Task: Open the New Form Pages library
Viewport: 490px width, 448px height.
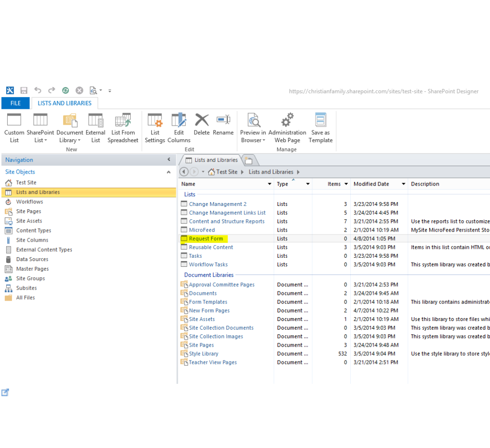Action: 209,311
